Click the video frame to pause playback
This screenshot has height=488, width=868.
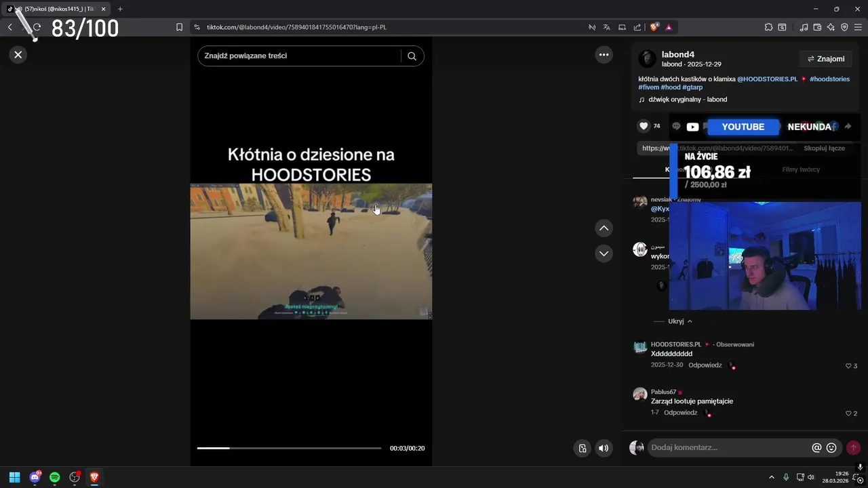pyautogui.click(x=311, y=251)
